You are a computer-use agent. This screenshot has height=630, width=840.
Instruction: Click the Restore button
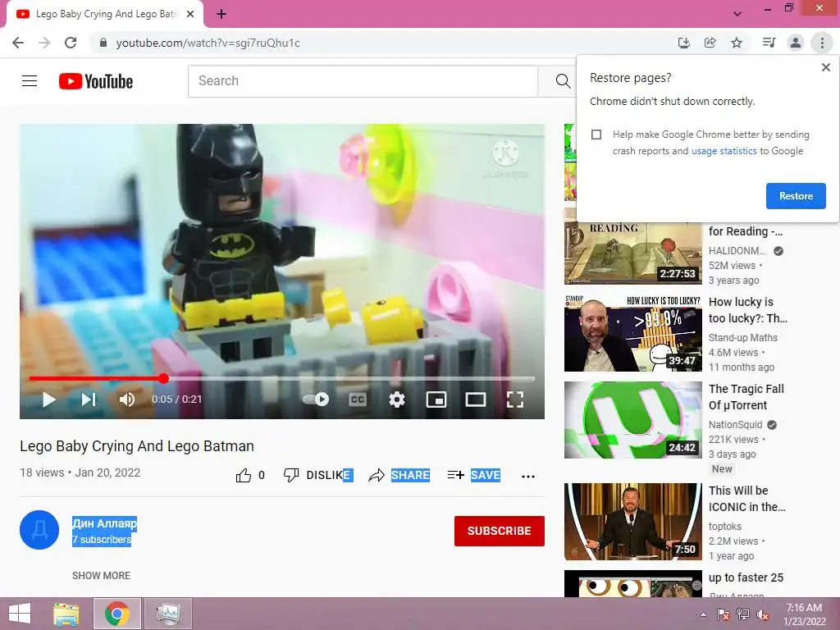[796, 196]
